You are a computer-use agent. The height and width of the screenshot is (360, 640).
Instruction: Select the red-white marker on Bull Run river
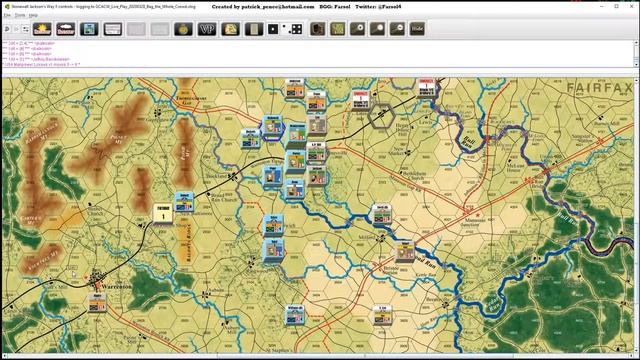427,89
